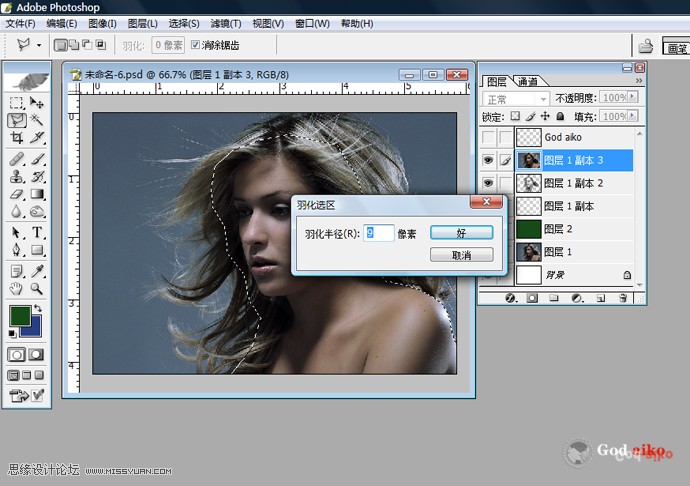Select the Magic Wand tool
The height and width of the screenshot is (486, 690).
pyautogui.click(x=37, y=119)
